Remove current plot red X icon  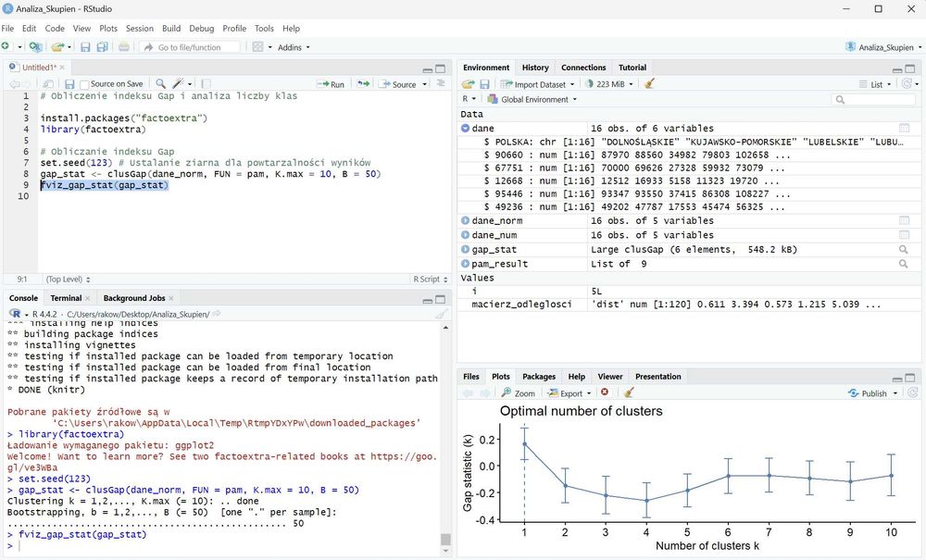[605, 392]
